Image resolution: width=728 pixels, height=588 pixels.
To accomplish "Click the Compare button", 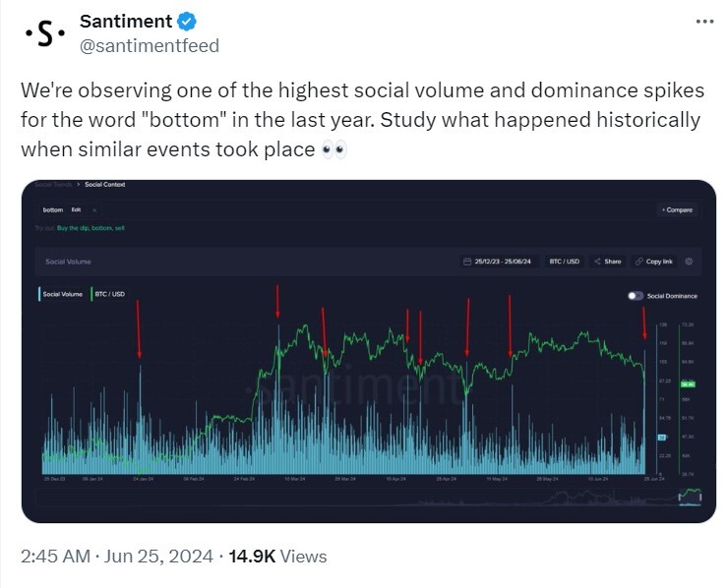I will pyautogui.click(x=678, y=210).
